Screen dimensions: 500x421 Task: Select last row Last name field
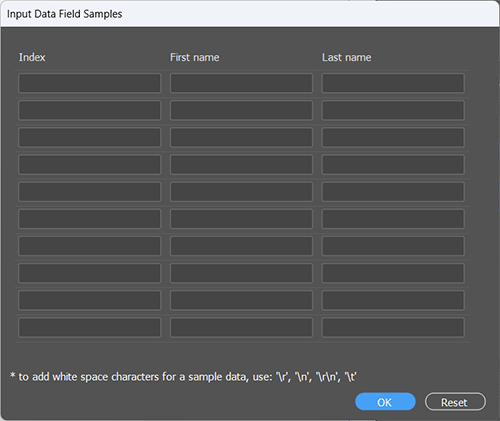393,328
